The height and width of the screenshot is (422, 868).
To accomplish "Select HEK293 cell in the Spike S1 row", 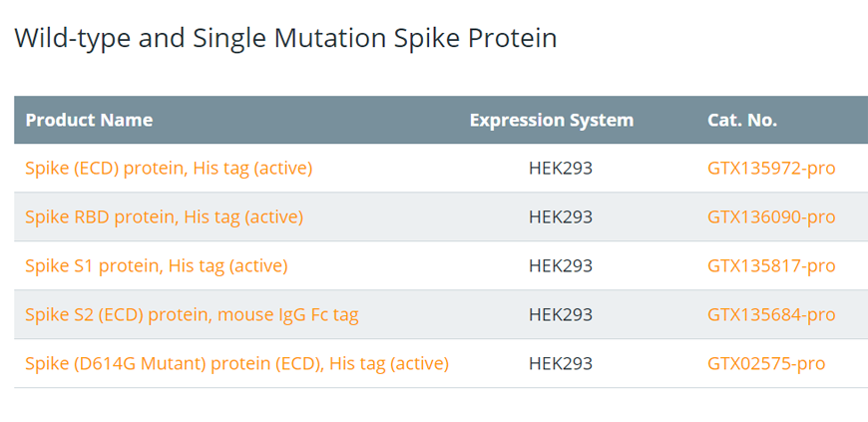I will tap(561, 265).
